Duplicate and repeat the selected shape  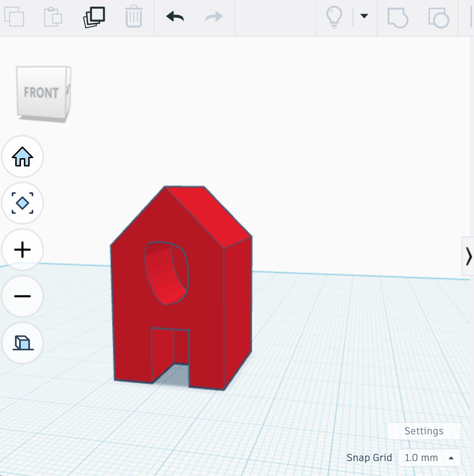pyautogui.click(x=94, y=17)
